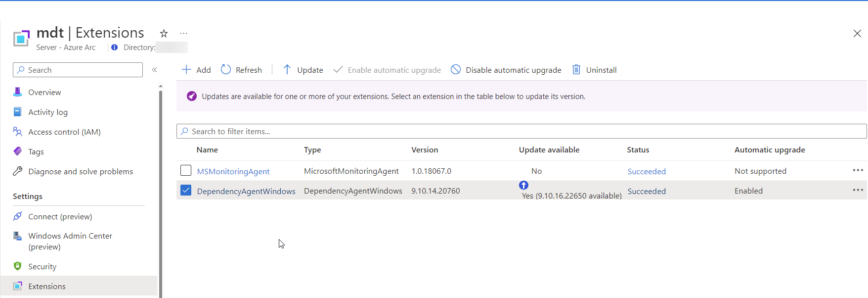Screen dimensions: 868x298
Task: Open Diagnose and solve problems
Action: point(81,171)
